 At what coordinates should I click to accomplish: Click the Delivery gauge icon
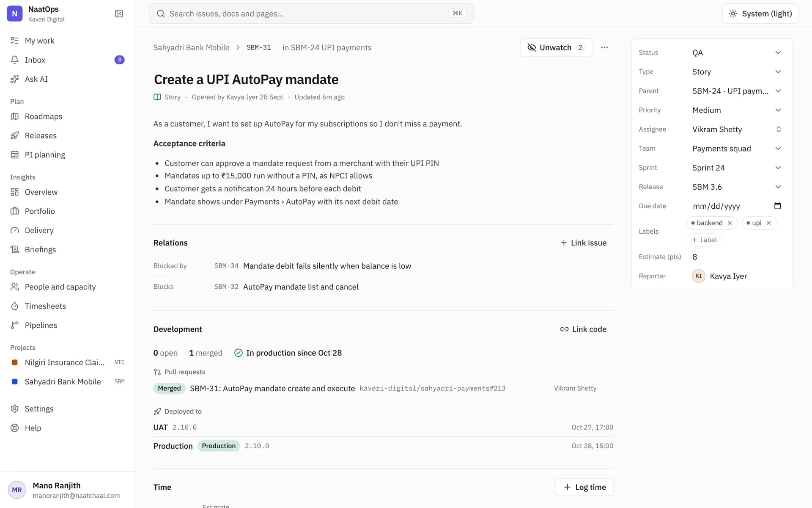15,230
